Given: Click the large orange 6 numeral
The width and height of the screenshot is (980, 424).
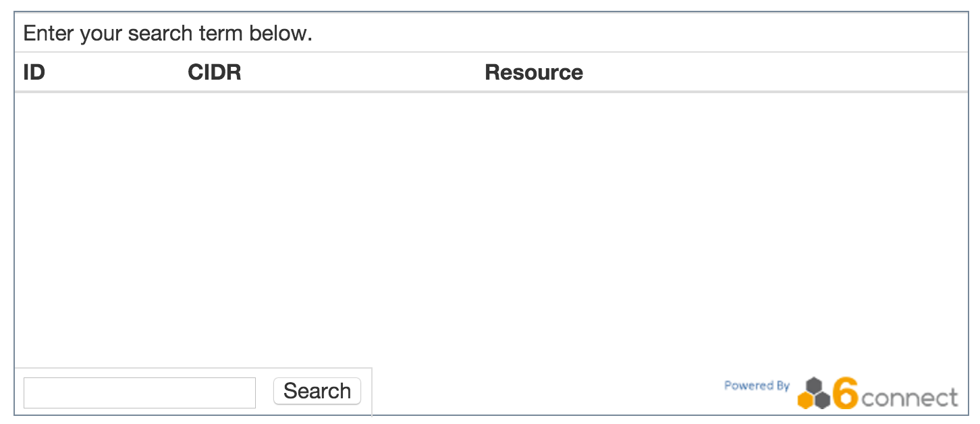Looking at the screenshot, I should pyautogui.click(x=845, y=394).
